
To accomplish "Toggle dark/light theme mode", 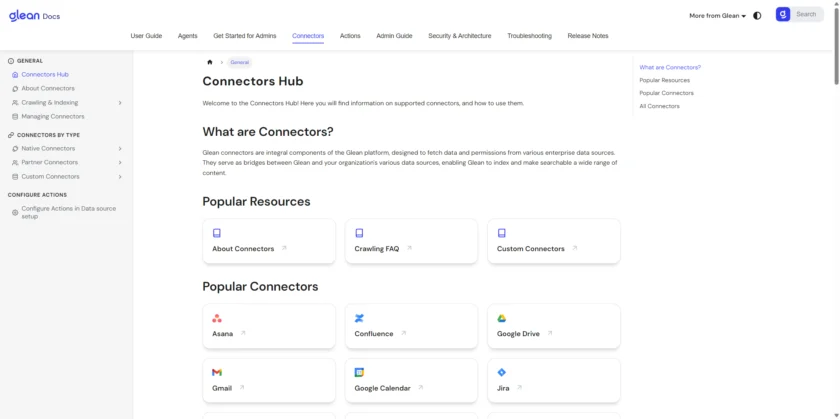I will point(757,15).
